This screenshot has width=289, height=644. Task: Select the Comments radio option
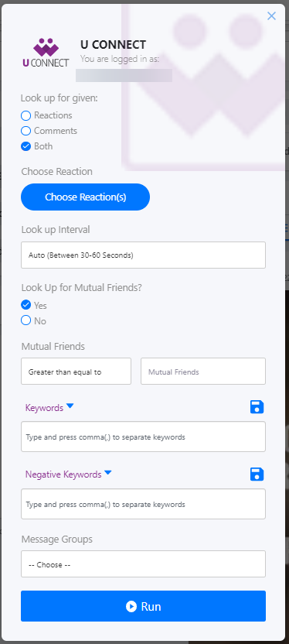(25, 131)
